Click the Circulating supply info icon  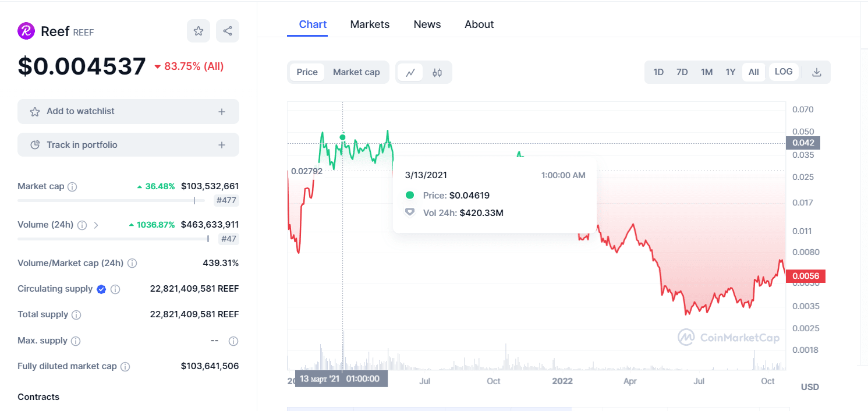coord(115,289)
